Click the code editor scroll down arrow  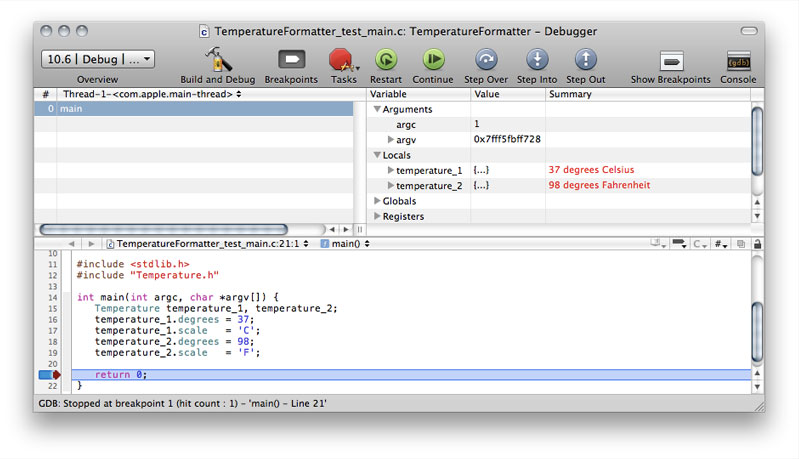click(757, 387)
